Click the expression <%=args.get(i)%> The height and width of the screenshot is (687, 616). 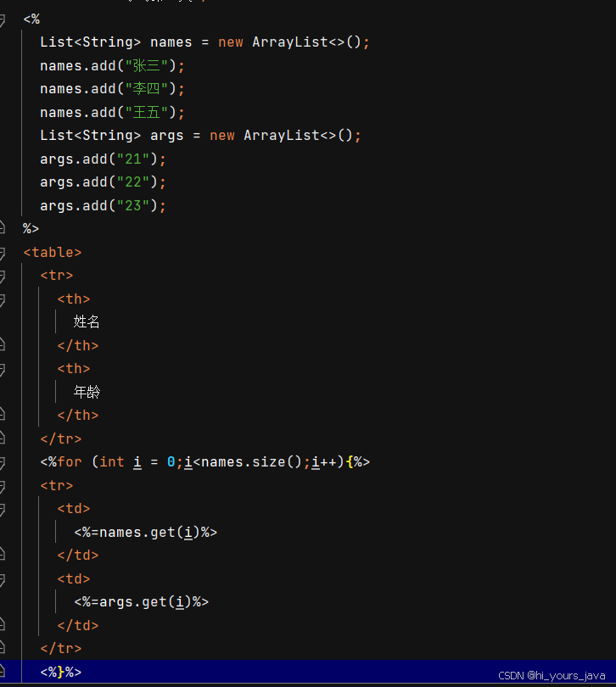click(141, 602)
